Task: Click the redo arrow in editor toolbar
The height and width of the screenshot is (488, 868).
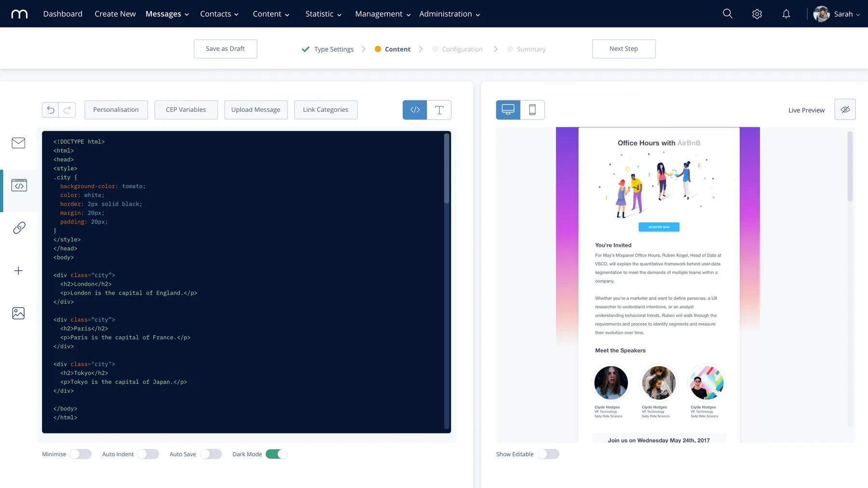Action: click(x=68, y=110)
